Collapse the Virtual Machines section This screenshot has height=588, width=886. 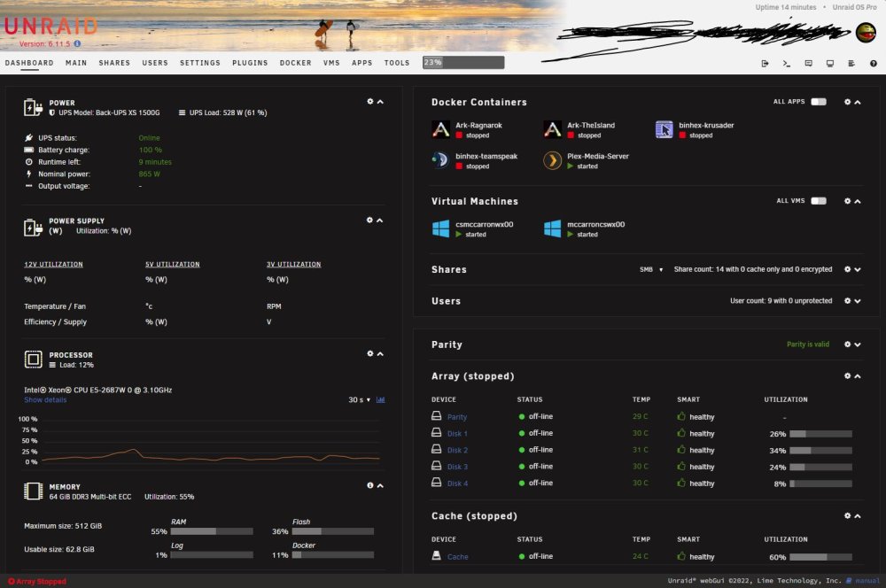click(857, 202)
